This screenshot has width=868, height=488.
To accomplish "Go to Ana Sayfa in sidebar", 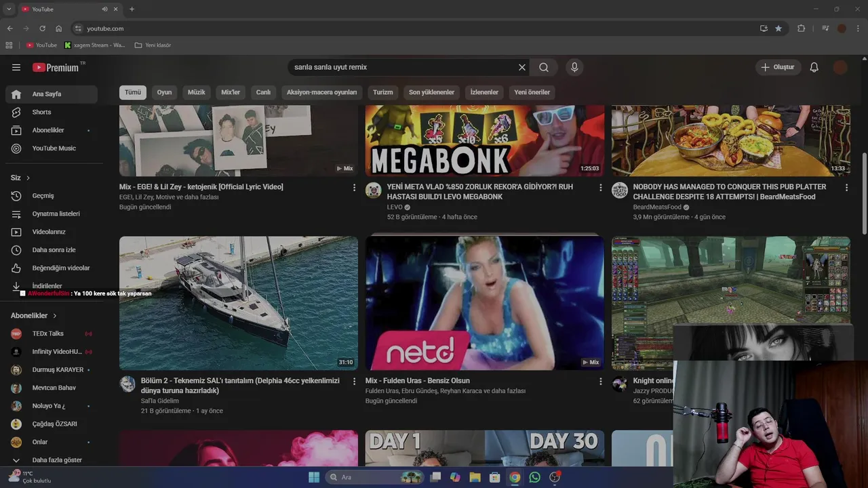I will 52,94.
